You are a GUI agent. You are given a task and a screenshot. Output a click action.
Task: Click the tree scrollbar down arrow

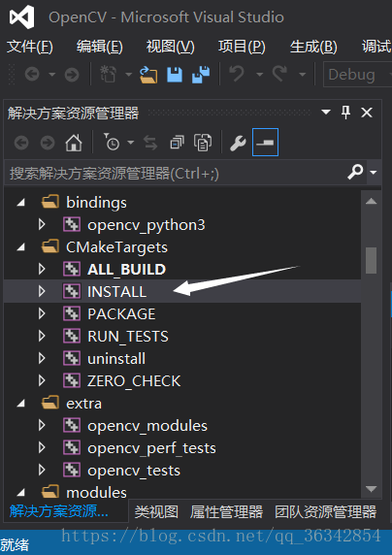(371, 489)
